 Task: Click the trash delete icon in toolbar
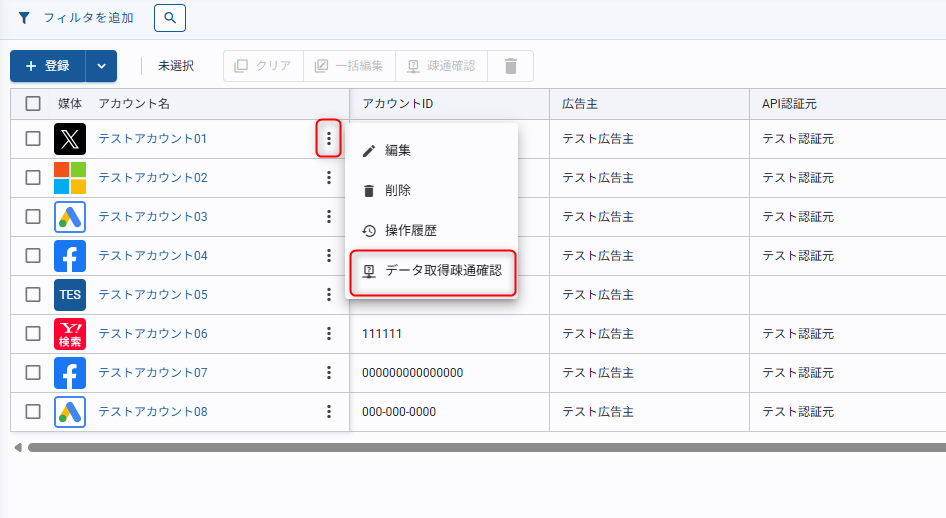[511, 66]
